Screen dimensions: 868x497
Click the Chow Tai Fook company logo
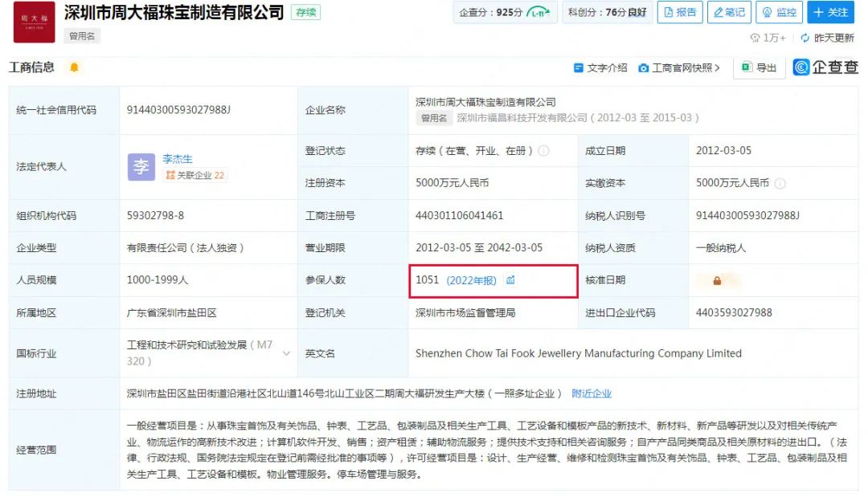[x=35, y=22]
